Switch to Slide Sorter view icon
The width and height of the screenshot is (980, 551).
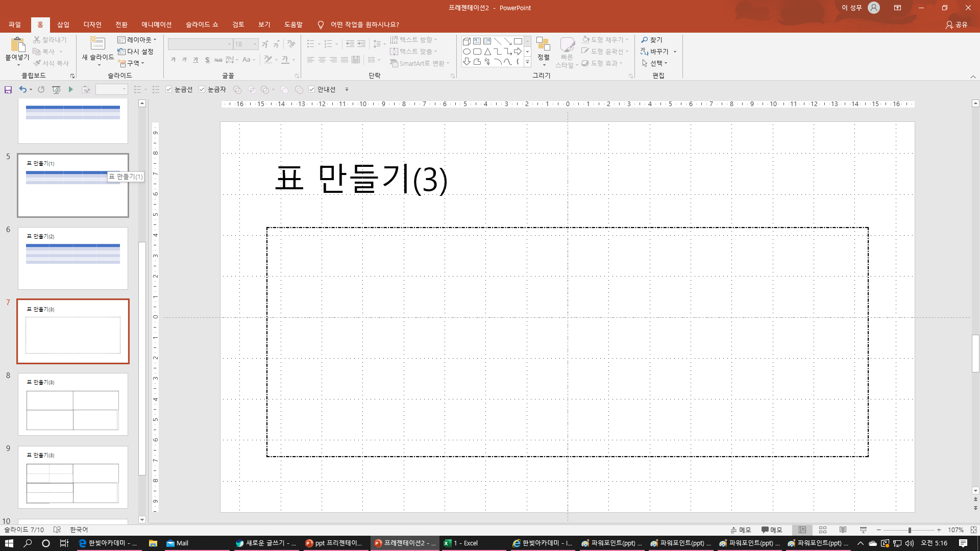(x=822, y=530)
